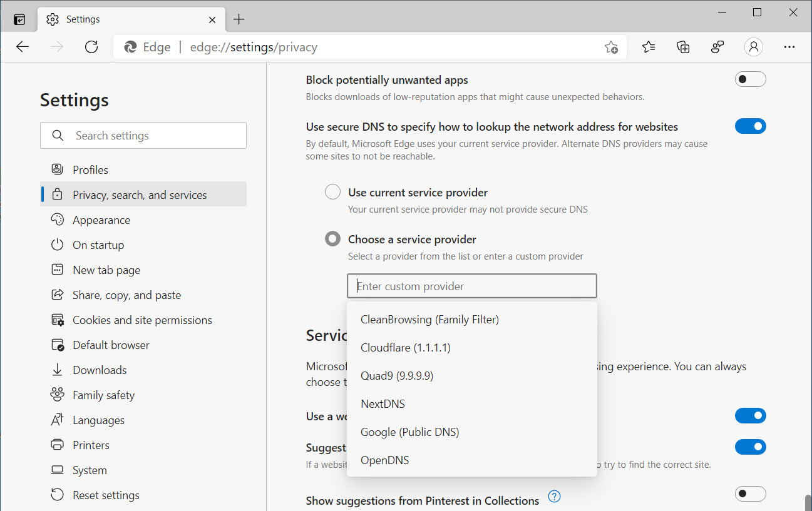Image resolution: width=812 pixels, height=511 pixels.
Task: Open Downloads settings page
Action: pyautogui.click(x=143, y=370)
